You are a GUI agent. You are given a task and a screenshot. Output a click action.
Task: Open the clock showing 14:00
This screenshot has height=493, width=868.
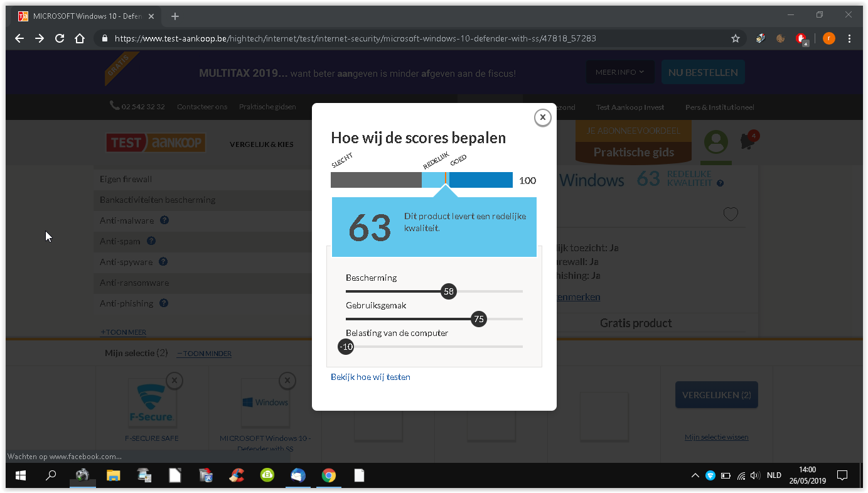(807, 475)
